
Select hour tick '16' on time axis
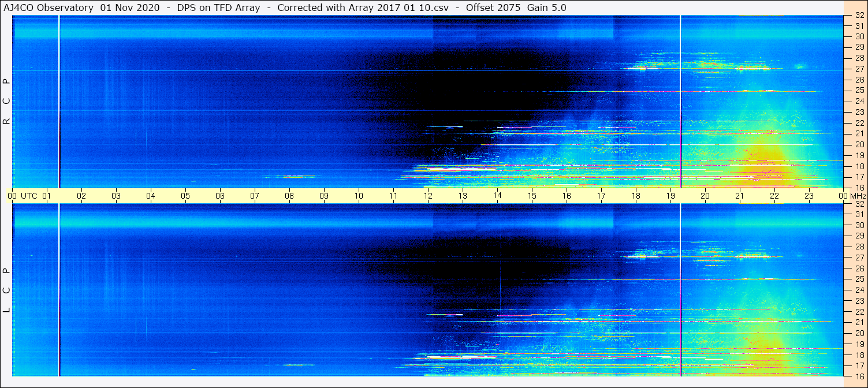click(x=567, y=196)
